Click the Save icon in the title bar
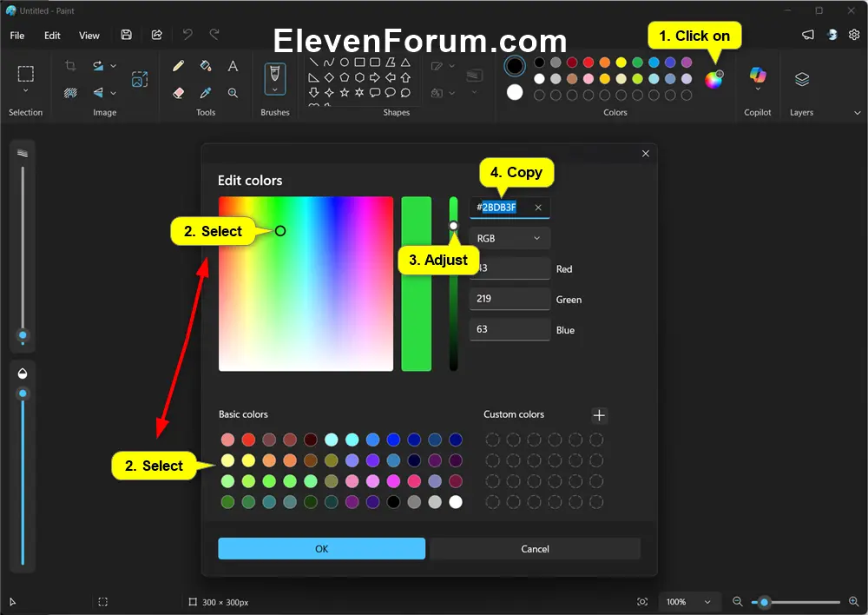This screenshot has height=615, width=868. pyautogui.click(x=126, y=35)
